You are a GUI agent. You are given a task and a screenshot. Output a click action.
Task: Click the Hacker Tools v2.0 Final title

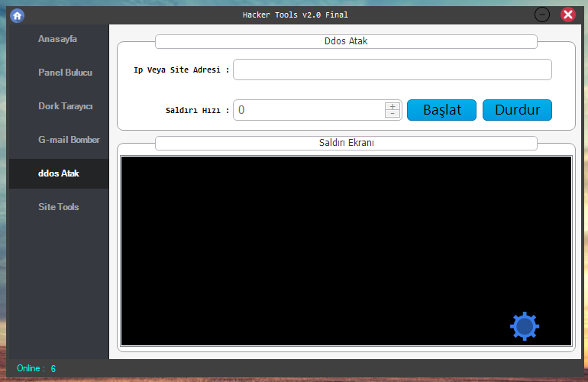pyautogui.click(x=295, y=15)
